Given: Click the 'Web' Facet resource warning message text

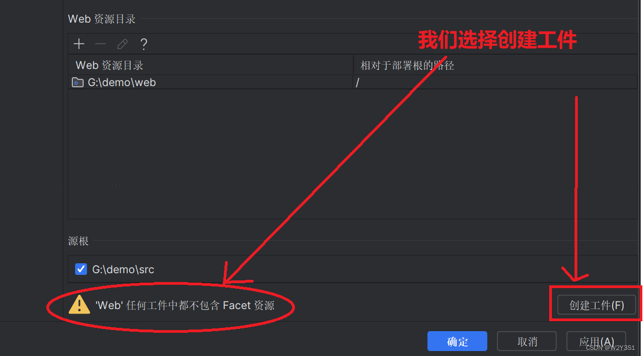Looking at the screenshot, I should click(x=185, y=305).
